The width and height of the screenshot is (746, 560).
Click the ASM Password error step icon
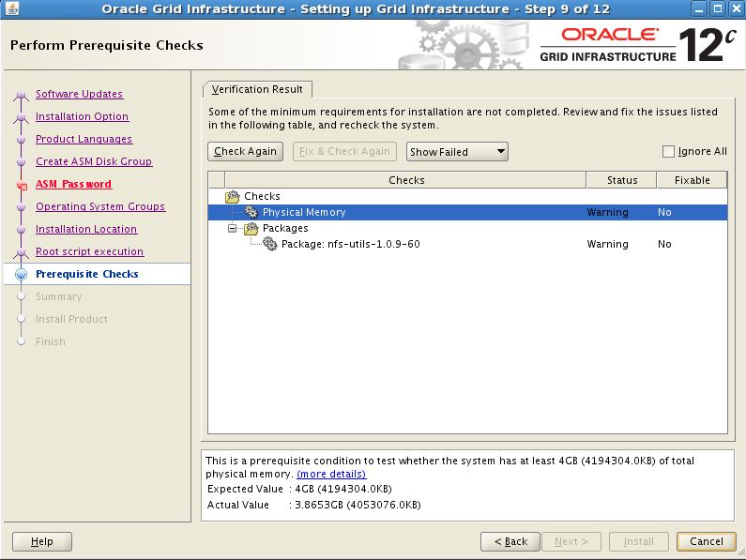point(22,186)
